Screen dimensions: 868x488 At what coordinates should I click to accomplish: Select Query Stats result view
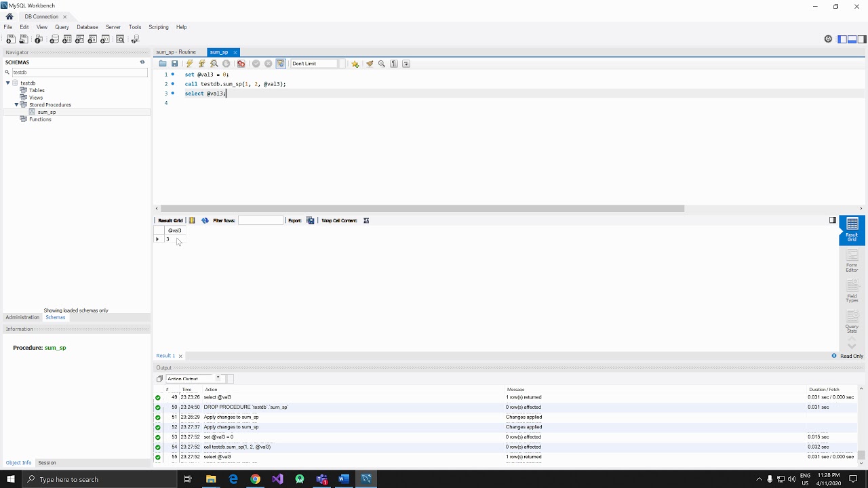pos(852,321)
